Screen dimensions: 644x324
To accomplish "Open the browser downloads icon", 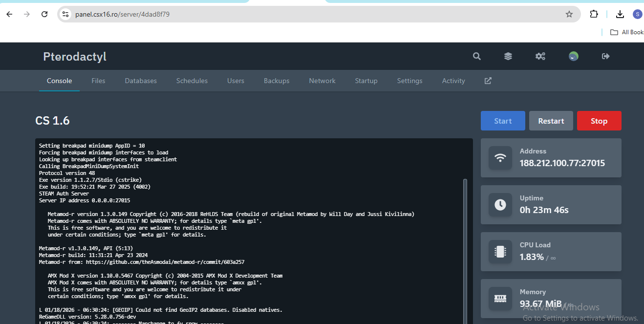I will click(x=620, y=14).
